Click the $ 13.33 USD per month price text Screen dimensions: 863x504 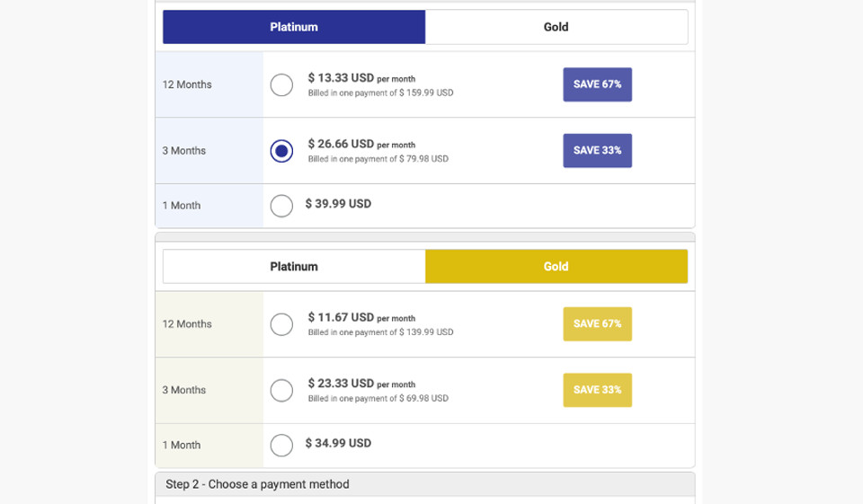(x=361, y=78)
